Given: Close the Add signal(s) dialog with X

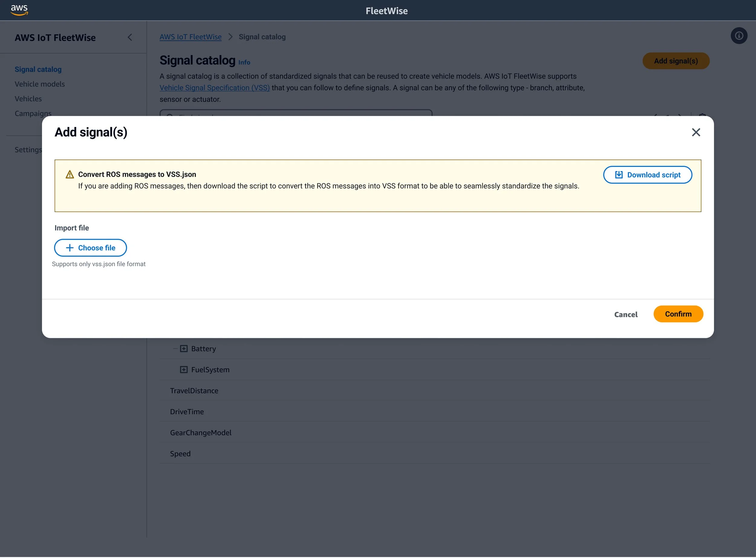Looking at the screenshot, I should (x=696, y=132).
